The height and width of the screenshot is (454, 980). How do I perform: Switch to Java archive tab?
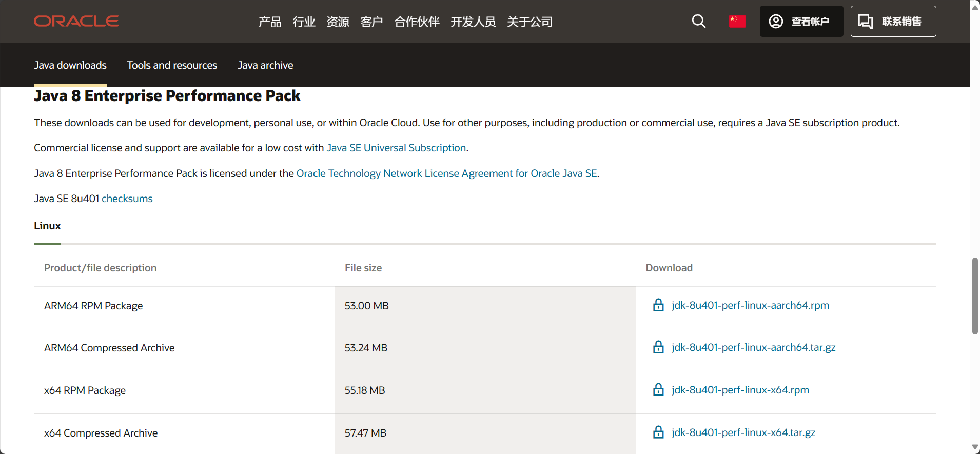click(265, 65)
